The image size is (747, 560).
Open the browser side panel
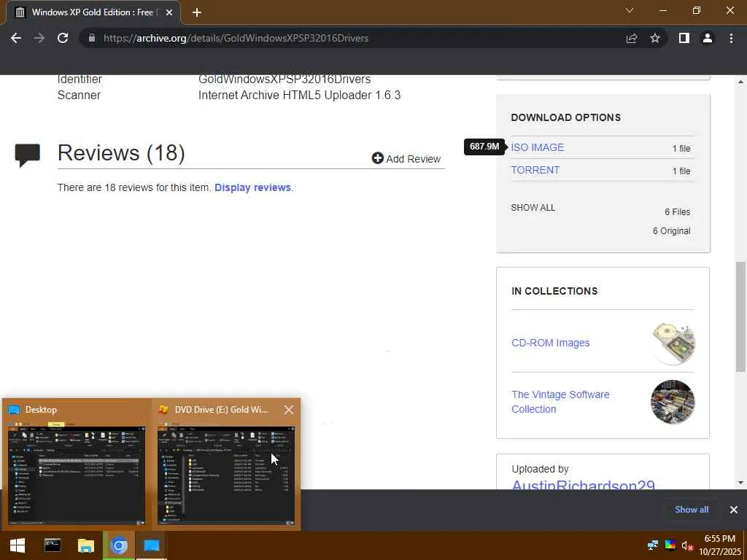click(x=684, y=38)
